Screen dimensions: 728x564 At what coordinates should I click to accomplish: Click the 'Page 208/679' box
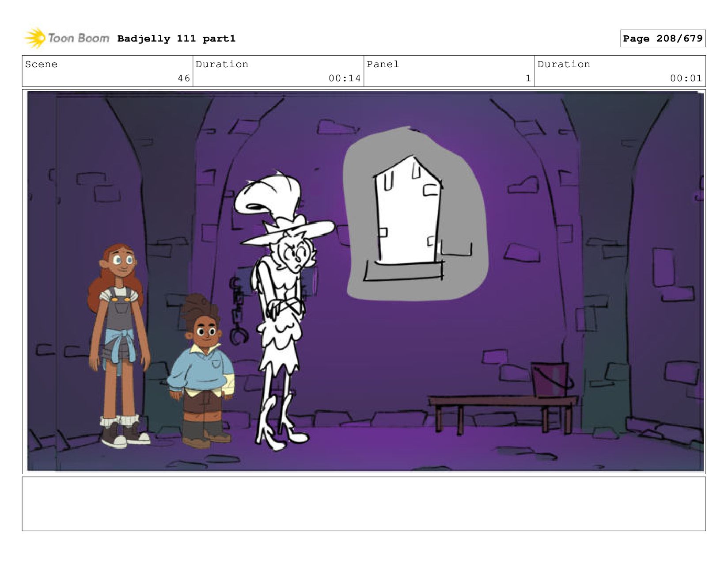(663, 38)
